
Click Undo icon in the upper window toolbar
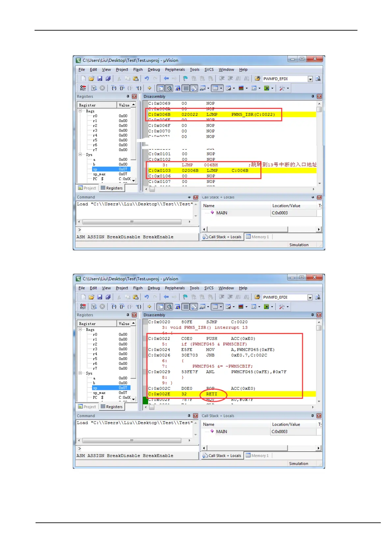147,79
